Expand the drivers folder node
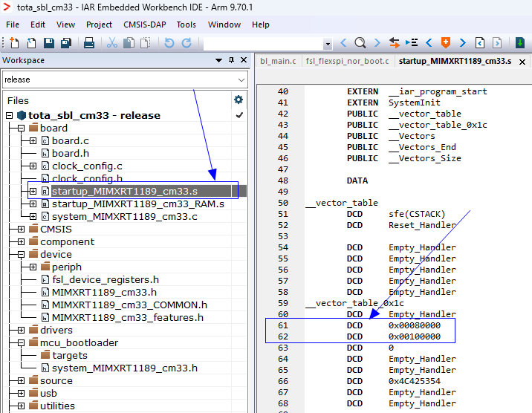The height and width of the screenshot is (413, 532). tap(21, 331)
